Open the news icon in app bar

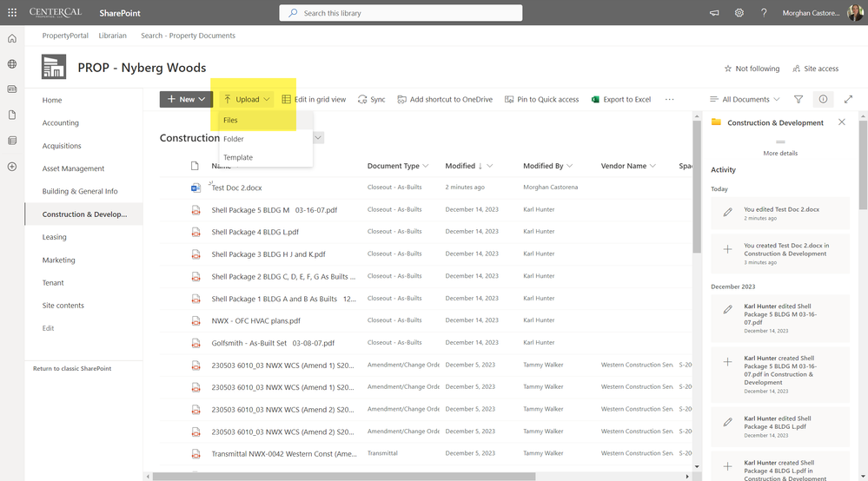click(x=12, y=89)
